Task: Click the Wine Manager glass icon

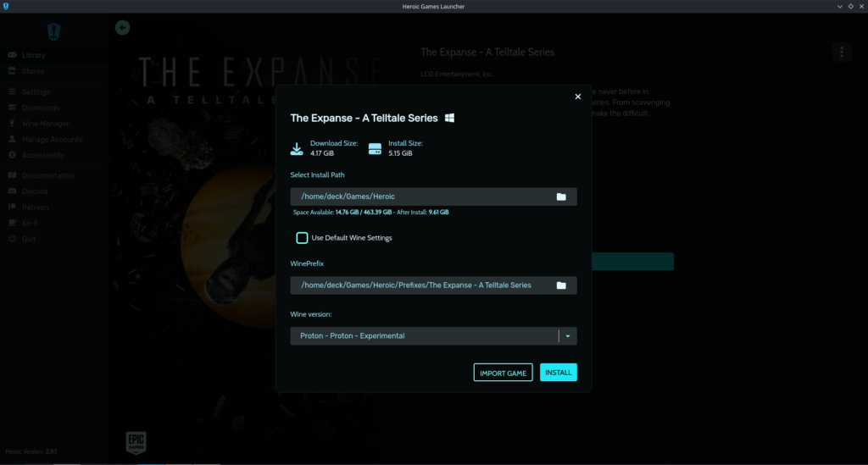Action: 12,124
